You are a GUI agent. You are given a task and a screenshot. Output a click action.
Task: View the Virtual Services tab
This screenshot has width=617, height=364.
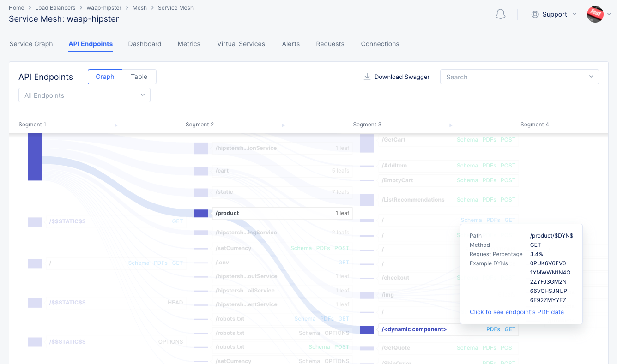[x=241, y=44]
